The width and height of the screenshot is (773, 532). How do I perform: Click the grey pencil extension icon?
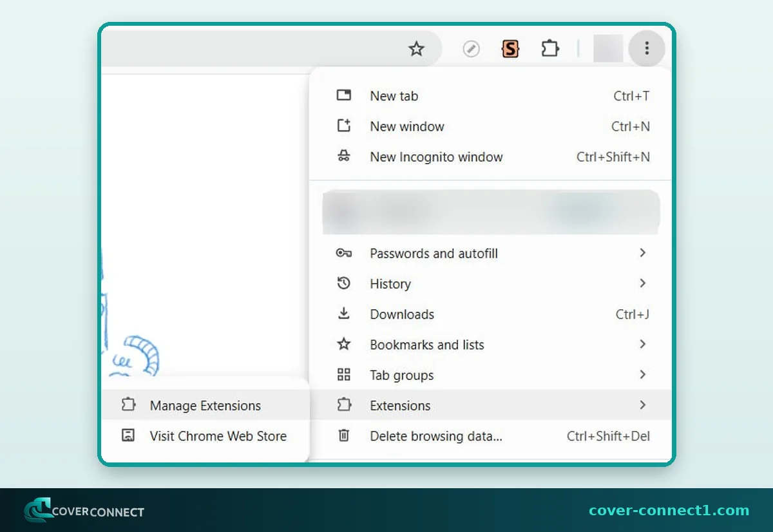click(x=472, y=49)
